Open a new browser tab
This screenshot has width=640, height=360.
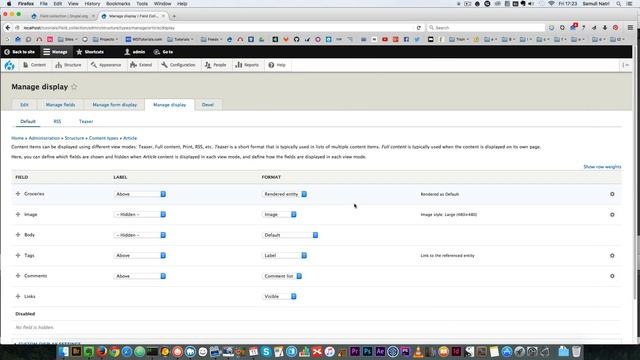coord(174,16)
